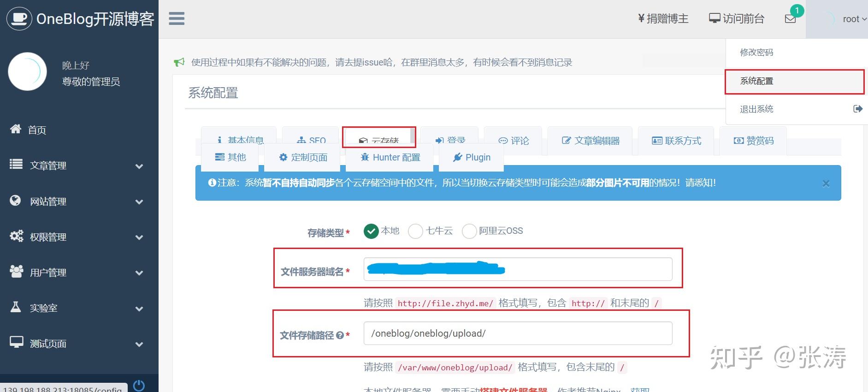Switch to the 定制页面 tab
Screen dimensions: 868x392
302,157
